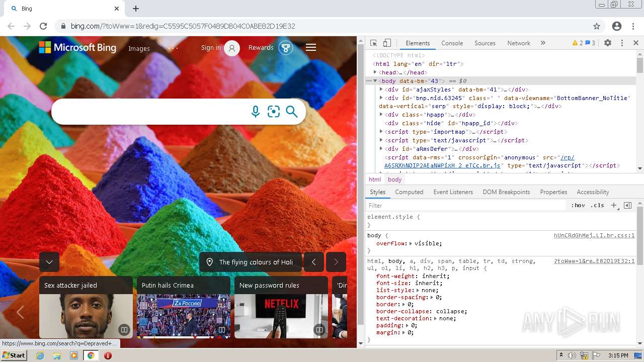The image size is (644, 362).
Task: Open the Event Listeners tab
Action: coord(453,192)
